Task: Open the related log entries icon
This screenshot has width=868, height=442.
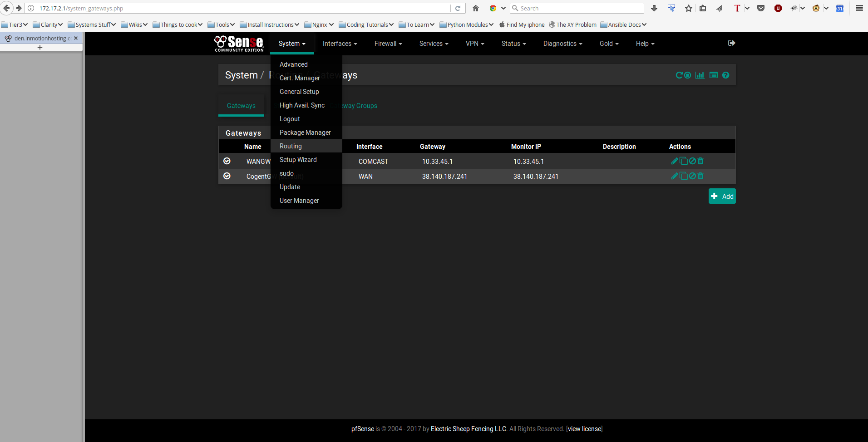Action: click(714, 75)
